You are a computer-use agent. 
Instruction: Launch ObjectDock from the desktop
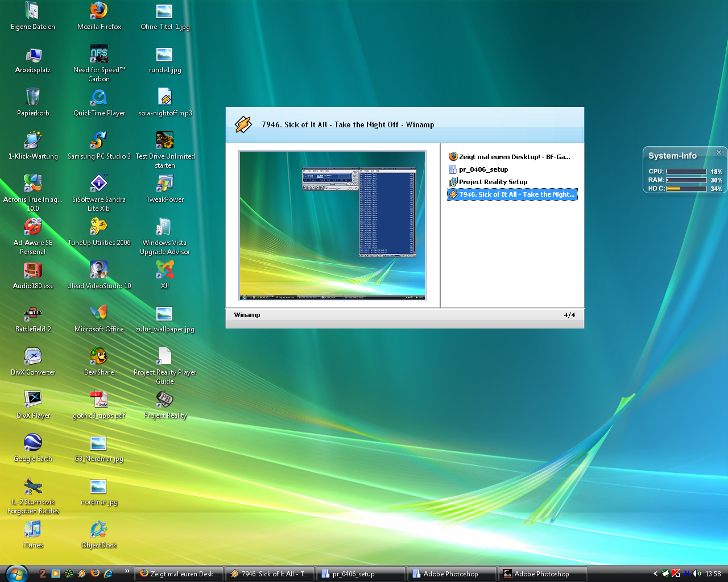[99, 535]
